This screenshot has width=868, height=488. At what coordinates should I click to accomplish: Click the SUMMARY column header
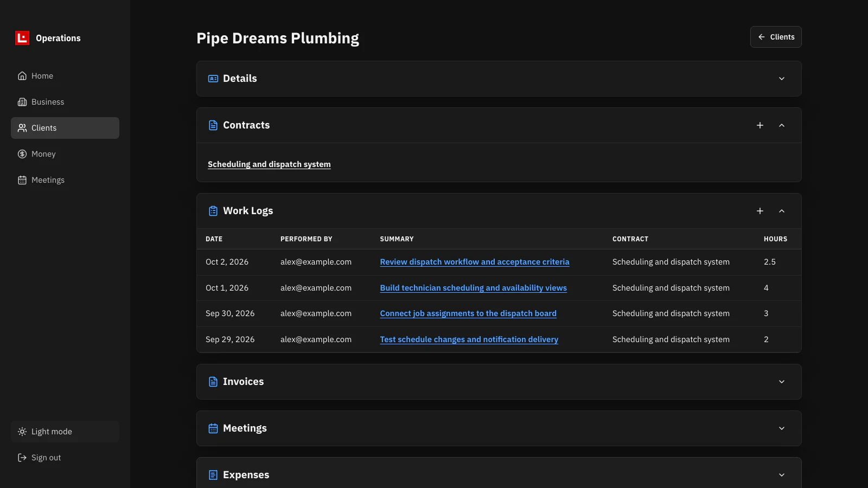397,239
